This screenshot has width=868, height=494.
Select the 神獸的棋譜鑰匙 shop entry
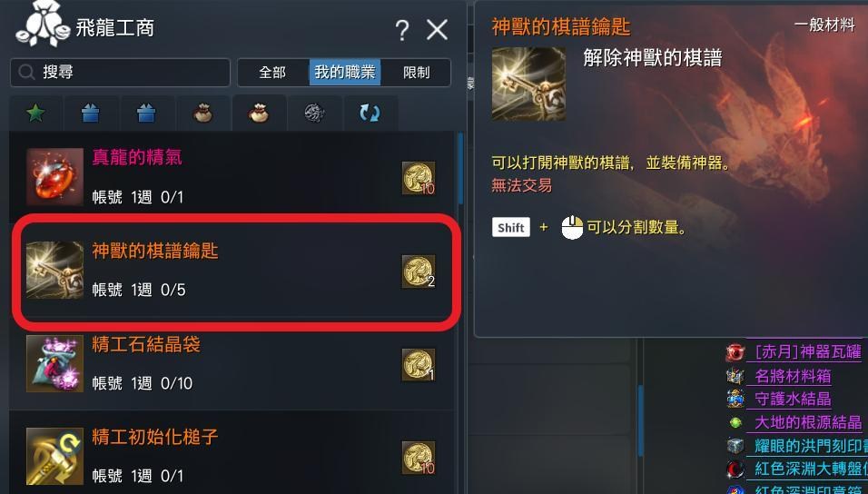(x=236, y=271)
